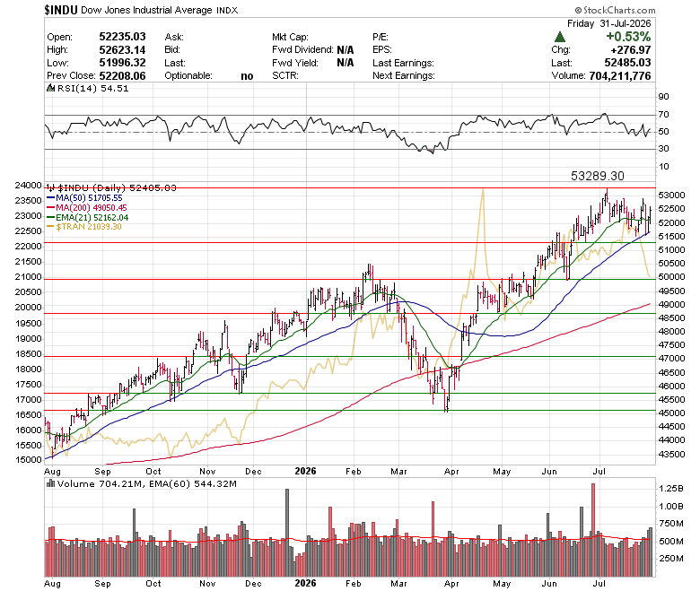This screenshot has width=700, height=591.
Task: Click the Volume 704.21M, EMA(60) 544.32M label
Action: coord(147,483)
